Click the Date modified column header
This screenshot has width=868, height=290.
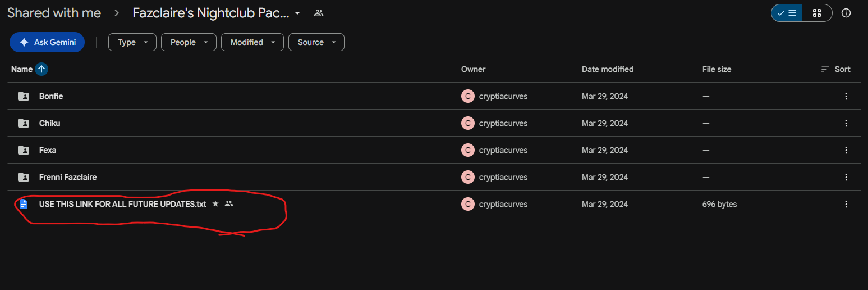point(608,69)
